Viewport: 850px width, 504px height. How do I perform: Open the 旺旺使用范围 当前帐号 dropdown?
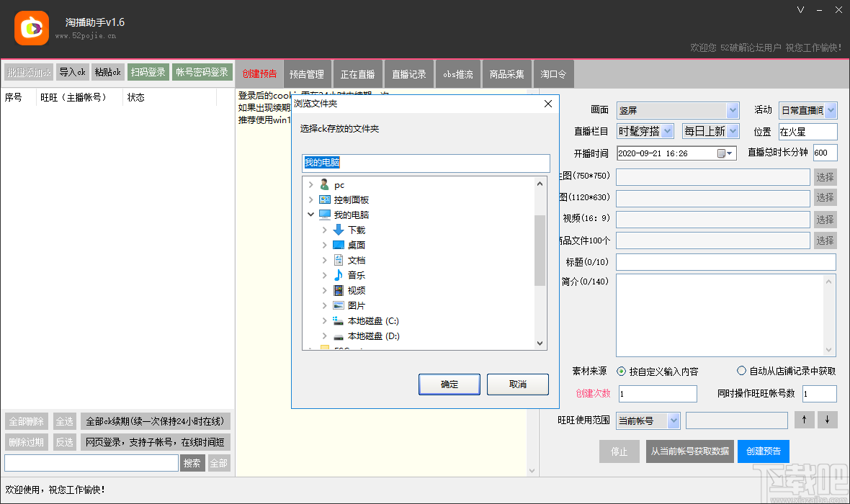[x=674, y=420]
